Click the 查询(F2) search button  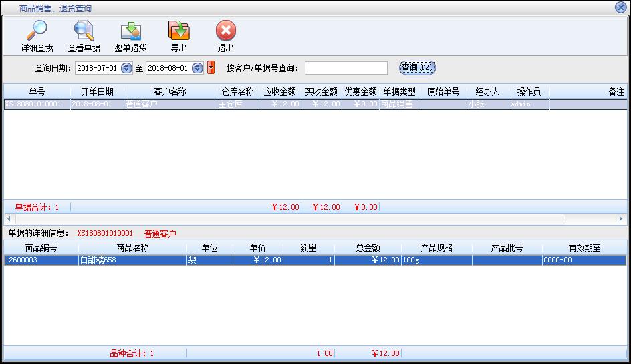417,68
